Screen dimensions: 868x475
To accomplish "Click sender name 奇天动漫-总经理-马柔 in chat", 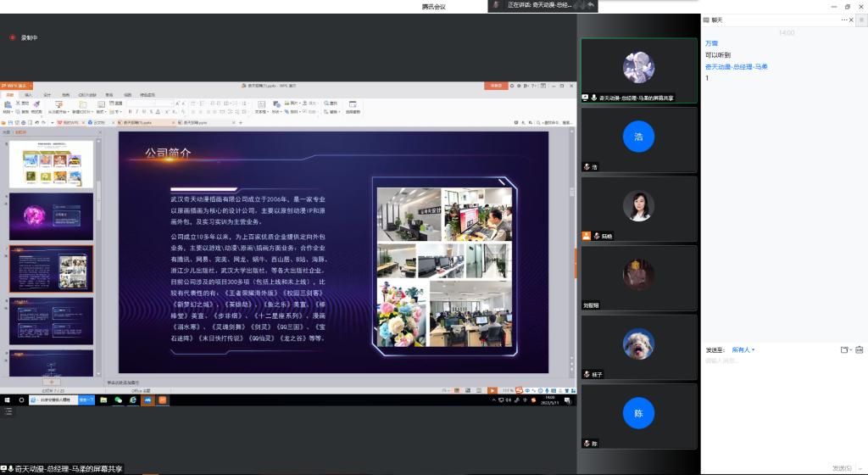I will pos(737,66).
